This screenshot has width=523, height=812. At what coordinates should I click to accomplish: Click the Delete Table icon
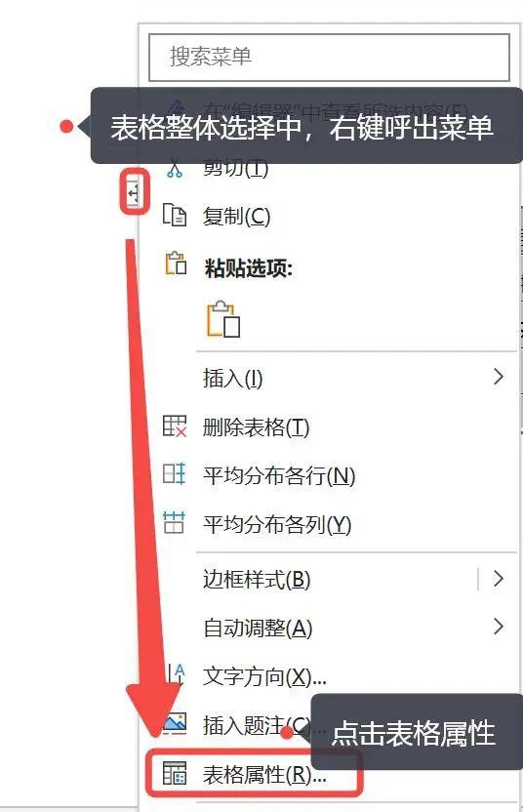175,426
